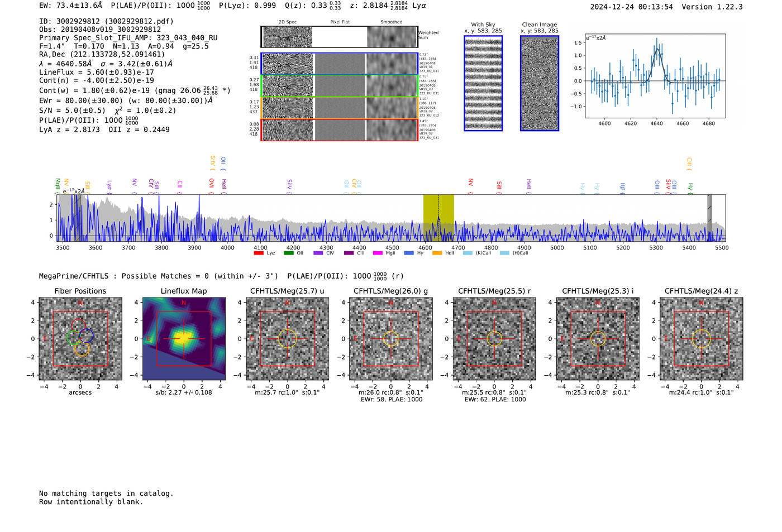Click the 'Cont(n) = -4.00(±2.50)e-19' value

coord(97,80)
